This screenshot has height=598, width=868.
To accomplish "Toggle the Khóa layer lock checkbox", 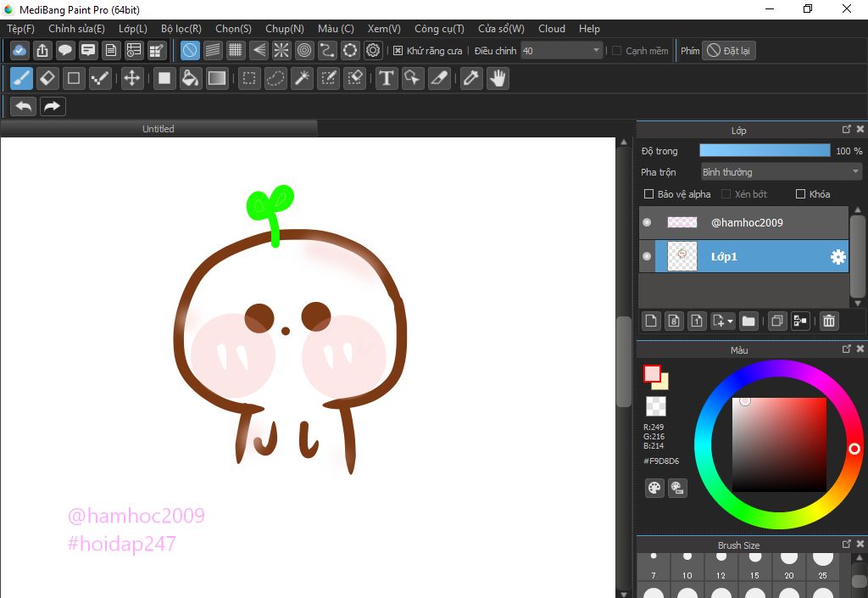I will pos(800,194).
